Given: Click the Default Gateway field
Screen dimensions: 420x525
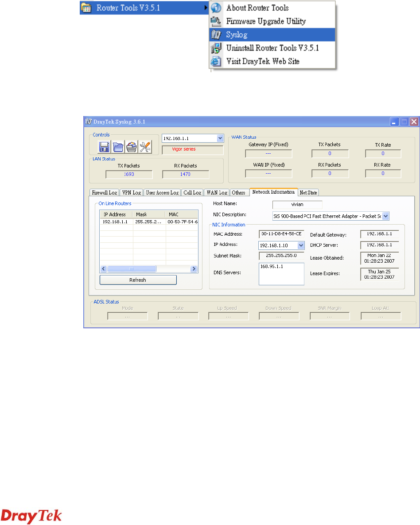Looking at the screenshot, I should click(380, 234).
